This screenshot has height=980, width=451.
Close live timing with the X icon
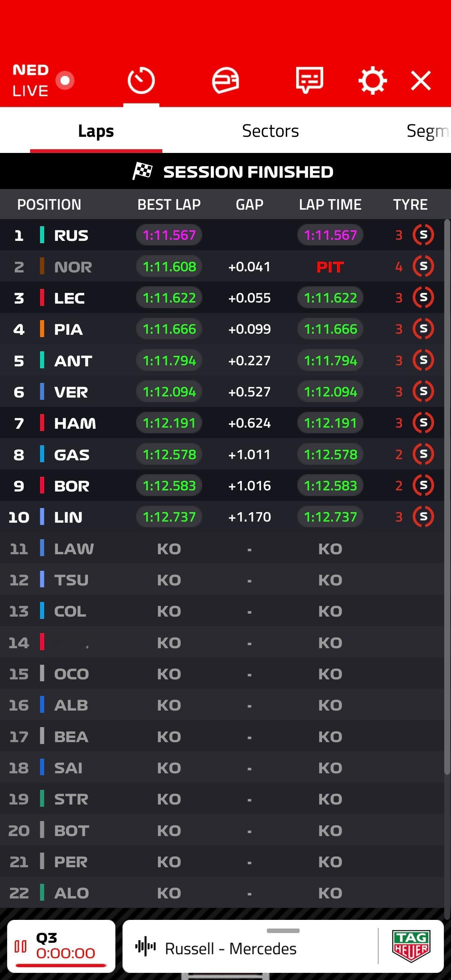421,81
